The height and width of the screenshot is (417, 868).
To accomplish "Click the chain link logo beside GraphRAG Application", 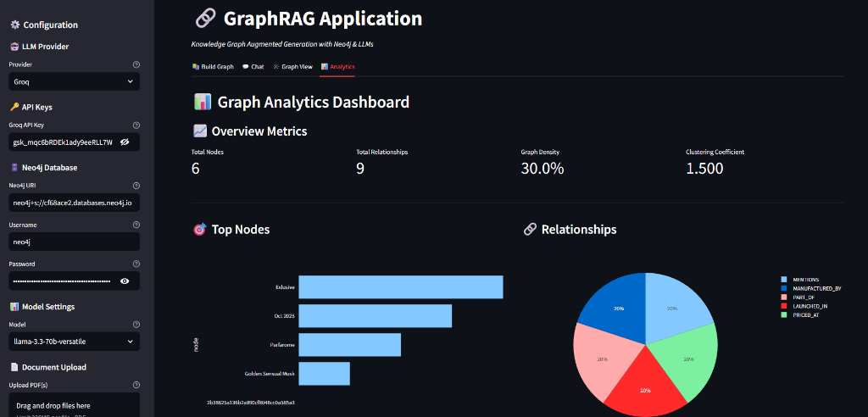I will point(206,19).
